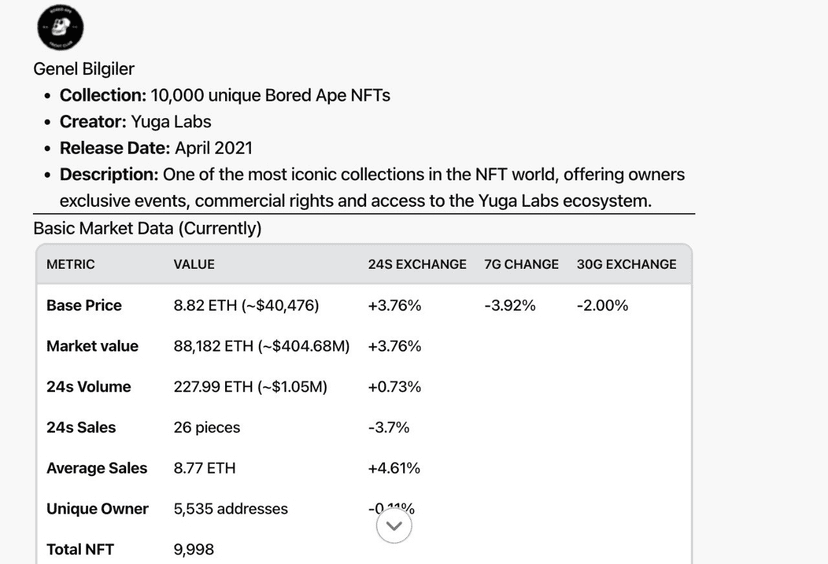Click the Base Price row label
828x564 pixels.
click(84, 306)
